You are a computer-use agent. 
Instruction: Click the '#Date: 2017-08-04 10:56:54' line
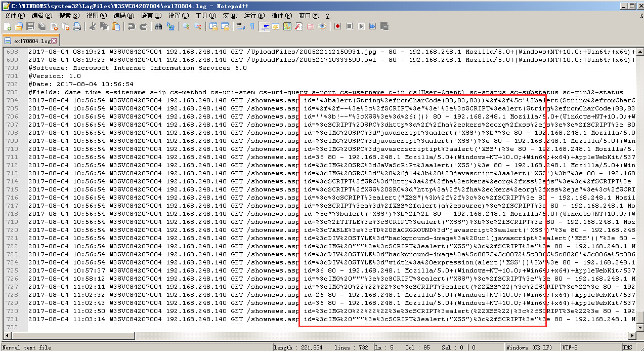tap(81, 84)
